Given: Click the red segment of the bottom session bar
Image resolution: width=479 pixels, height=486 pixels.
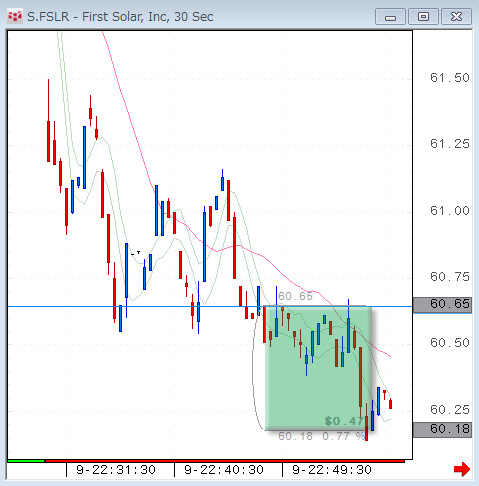Looking at the screenshot, I should tap(225, 461).
